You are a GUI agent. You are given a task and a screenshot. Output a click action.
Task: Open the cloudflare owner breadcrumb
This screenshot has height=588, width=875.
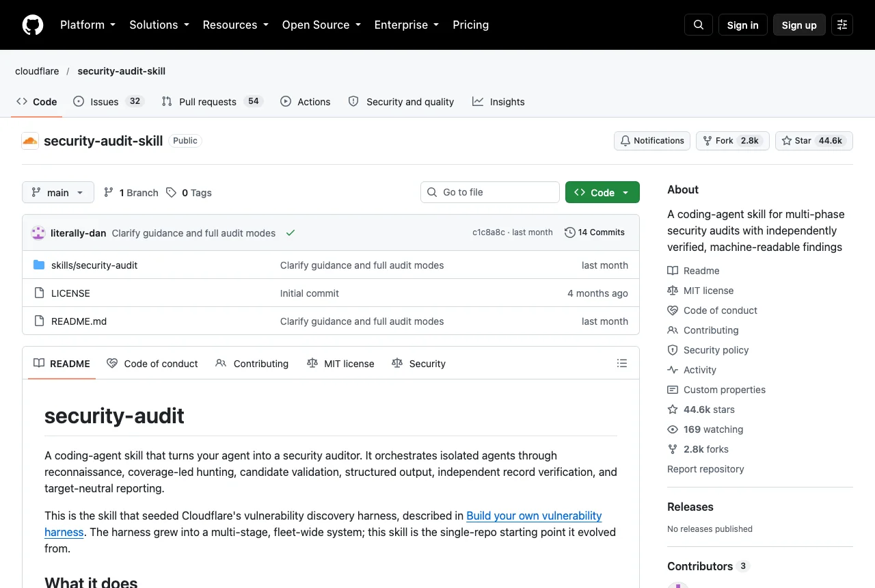pyautogui.click(x=37, y=71)
